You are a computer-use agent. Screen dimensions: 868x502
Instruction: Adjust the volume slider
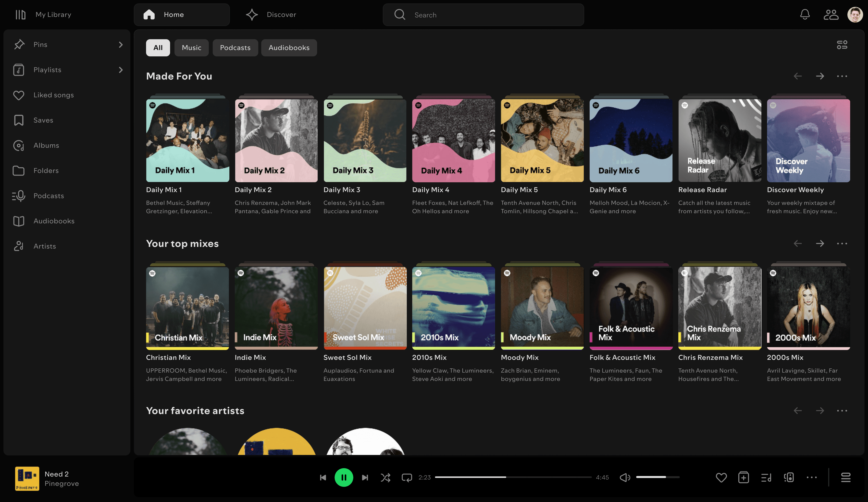point(657,477)
